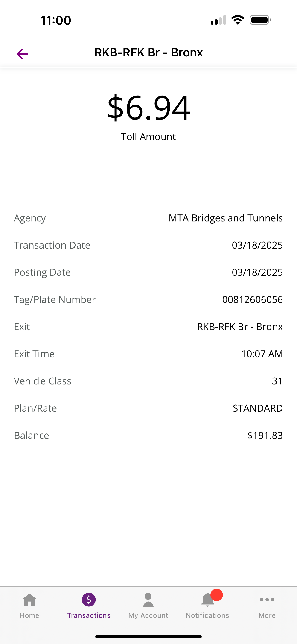Tap the purple back arrow
The image size is (297, 644).
(22, 54)
